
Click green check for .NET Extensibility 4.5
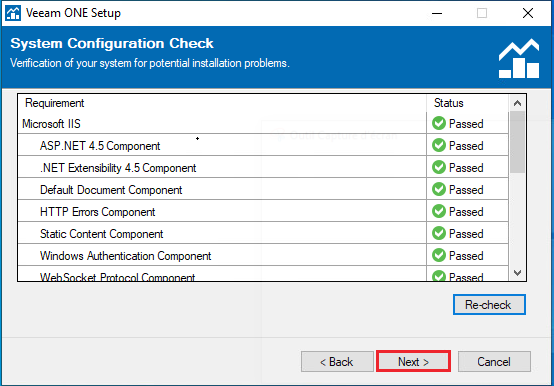[x=439, y=167]
